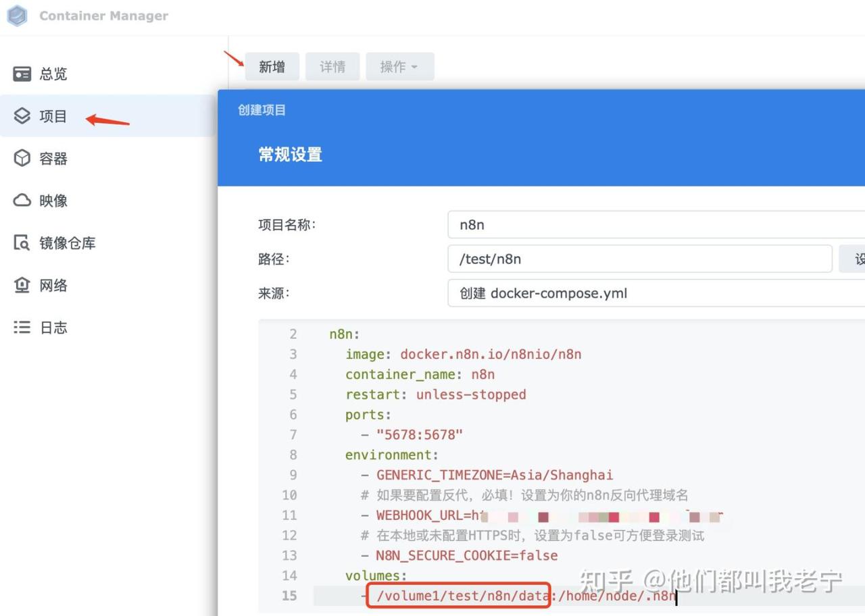Click the 容器 cube icon
Image resolution: width=865 pixels, height=616 pixels.
(x=22, y=158)
